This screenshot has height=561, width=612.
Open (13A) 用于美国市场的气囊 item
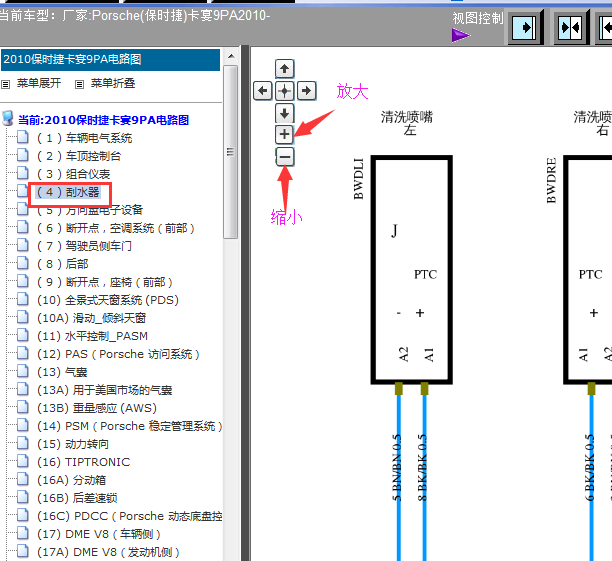(x=105, y=390)
